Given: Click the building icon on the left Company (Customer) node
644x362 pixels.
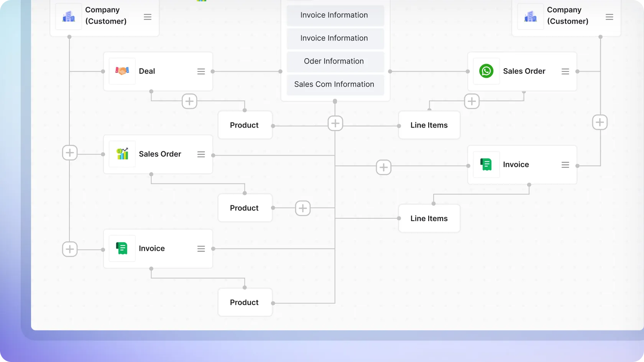Looking at the screenshot, I should coord(69,16).
